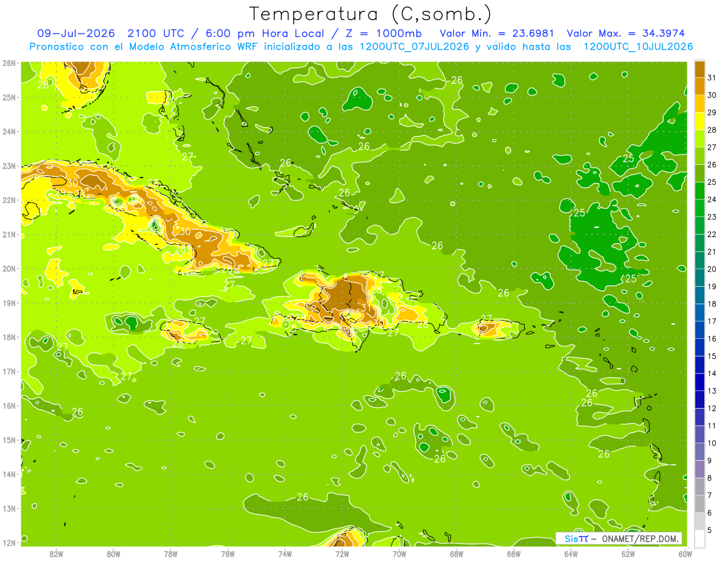
Task: Click the legend scale number 13
Action: coord(713,391)
